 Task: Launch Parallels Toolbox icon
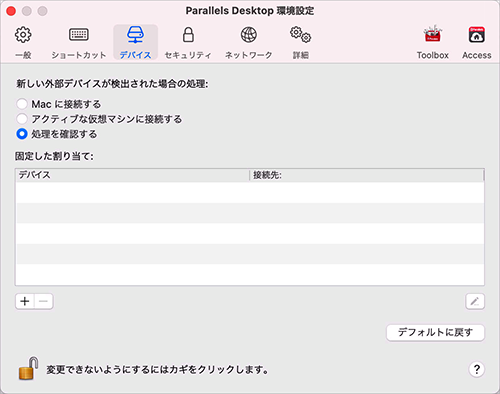click(x=433, y=43)
